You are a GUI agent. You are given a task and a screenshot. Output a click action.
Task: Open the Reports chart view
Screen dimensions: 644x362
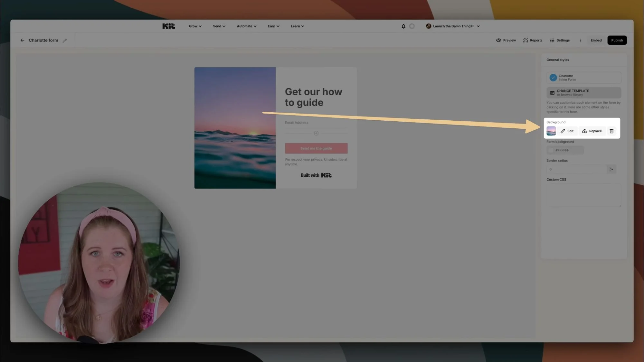[x=533, y=41]
